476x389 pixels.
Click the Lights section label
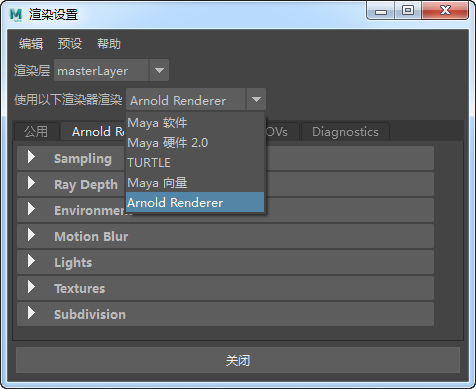point(73,263)
